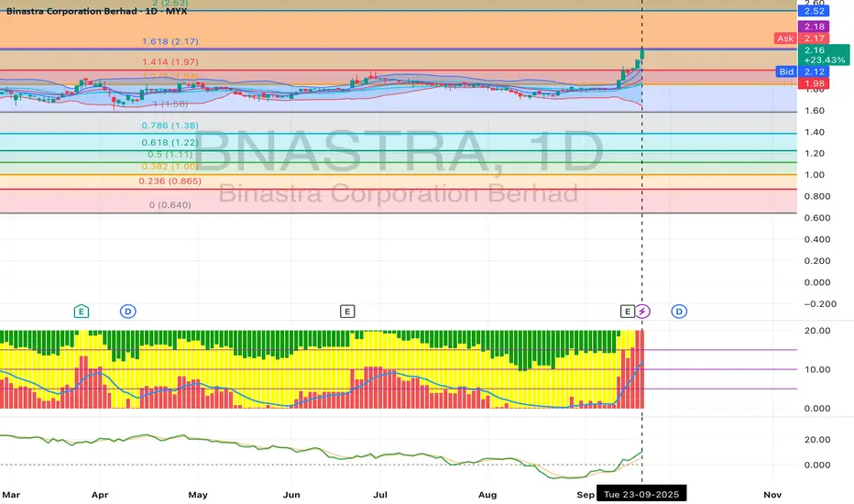Click the purple lightning event marker
The width and height of the screenshot is (854, 504).
click(642, 312)
